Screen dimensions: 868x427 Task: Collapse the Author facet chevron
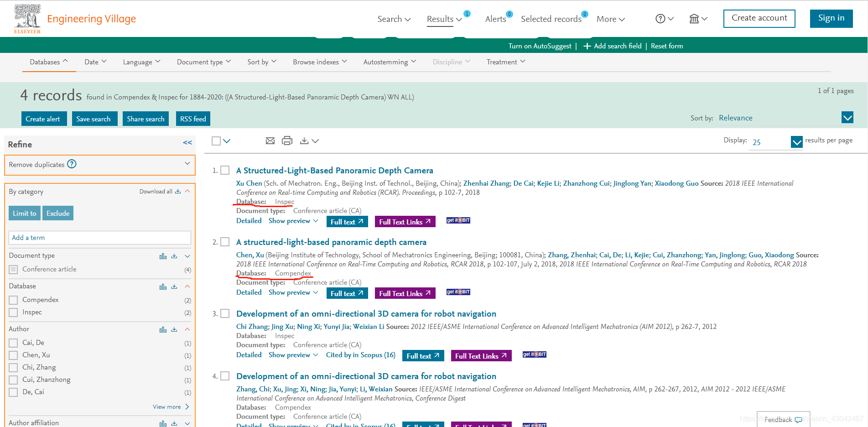(x=187, y=329)
